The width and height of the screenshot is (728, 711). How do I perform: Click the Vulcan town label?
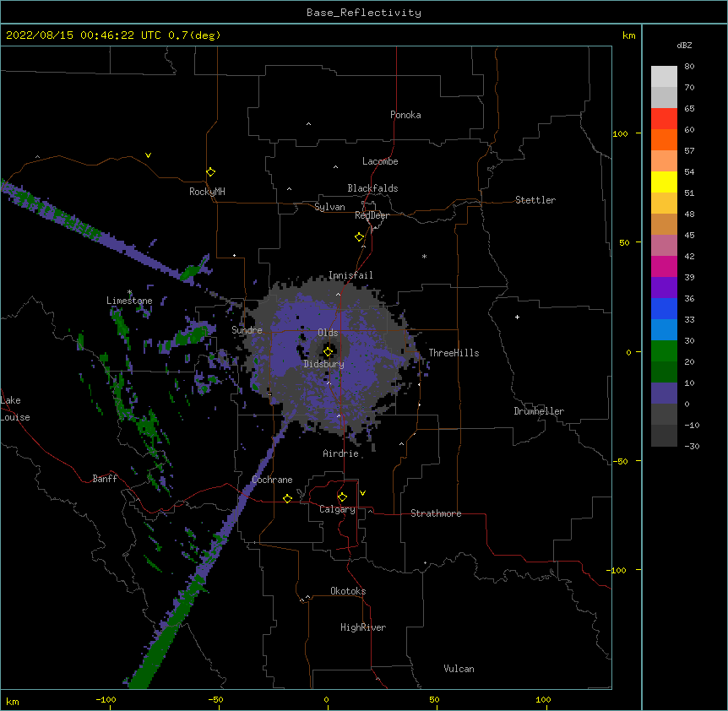coord(459,669)
